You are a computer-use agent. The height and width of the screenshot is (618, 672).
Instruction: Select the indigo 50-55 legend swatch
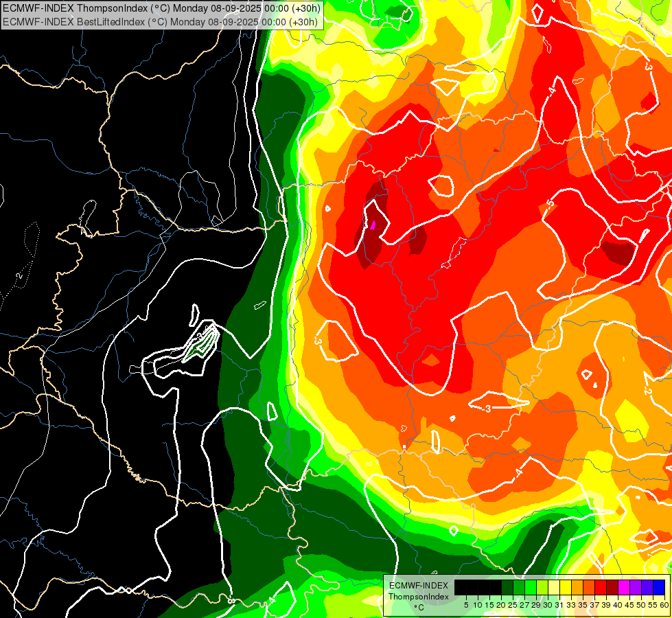click(x=647, y=587)
